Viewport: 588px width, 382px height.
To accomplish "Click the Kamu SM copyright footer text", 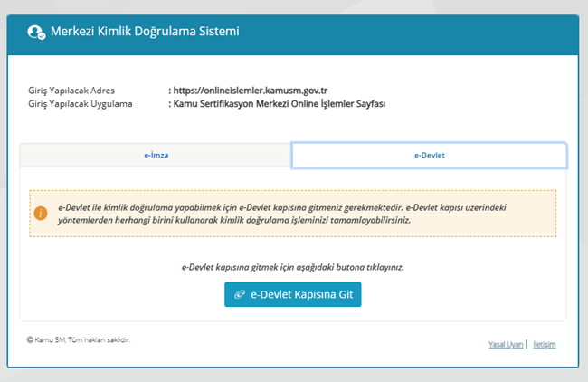I will (79, 340).
